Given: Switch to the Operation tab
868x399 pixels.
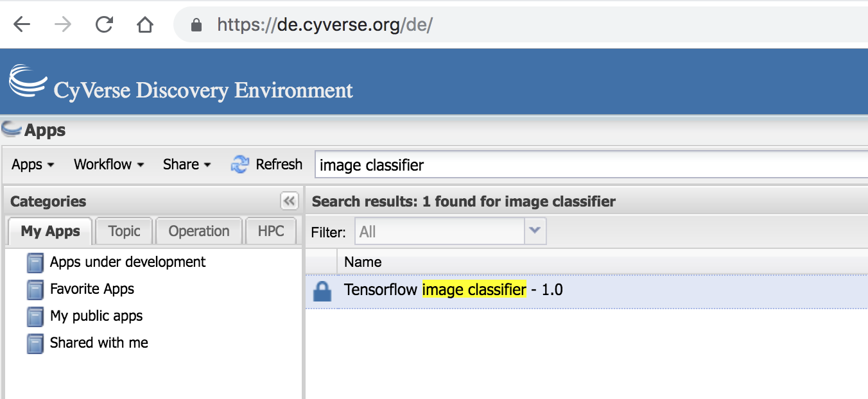Looking at the screenshot, I should (199, 232).
